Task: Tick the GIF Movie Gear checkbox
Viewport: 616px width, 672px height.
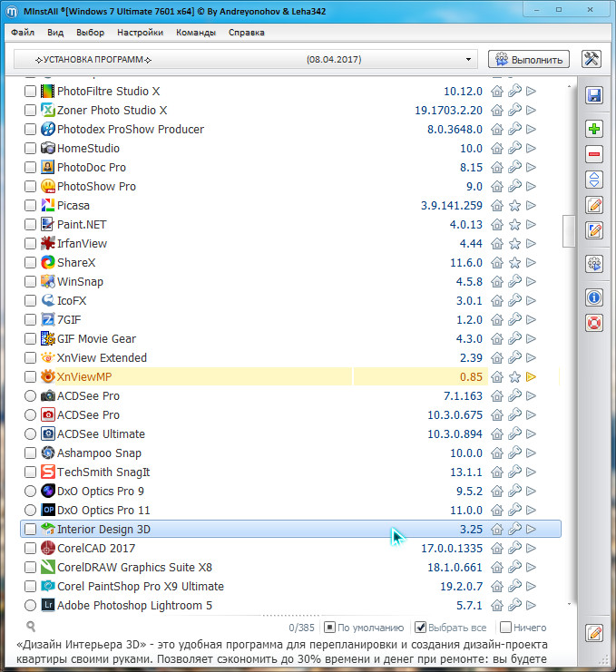Action: [x=30, y=338]
